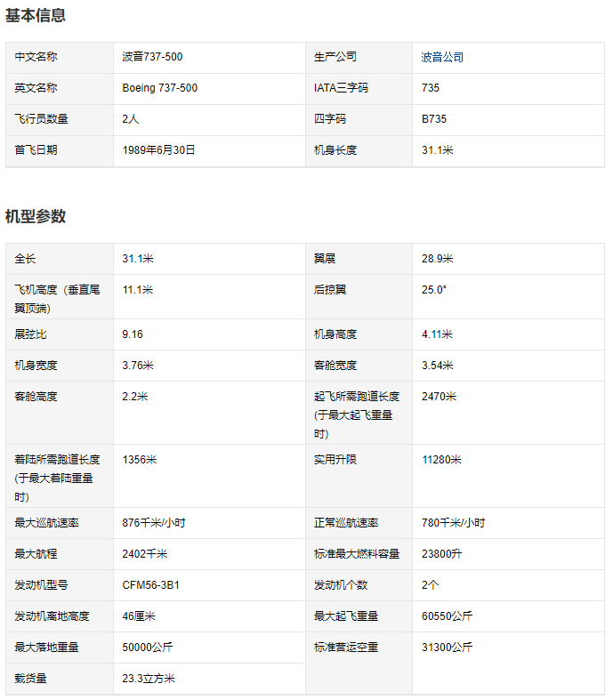Select the 3.54米 value
613x700 pixels.
[x=437, y=366]
